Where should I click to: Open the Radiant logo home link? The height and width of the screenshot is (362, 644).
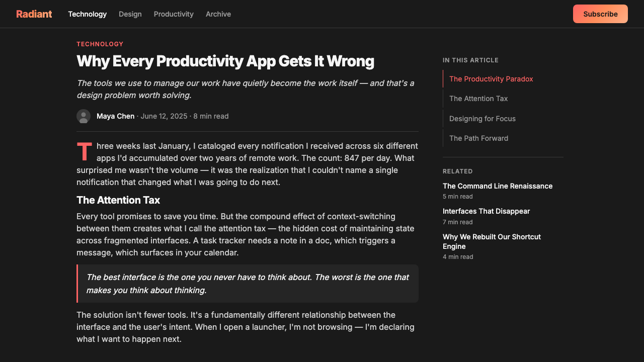coord(34,14)
